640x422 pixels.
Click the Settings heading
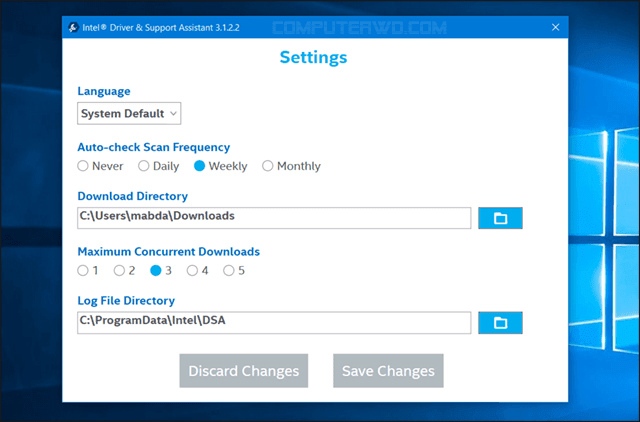tap(313, 57)
